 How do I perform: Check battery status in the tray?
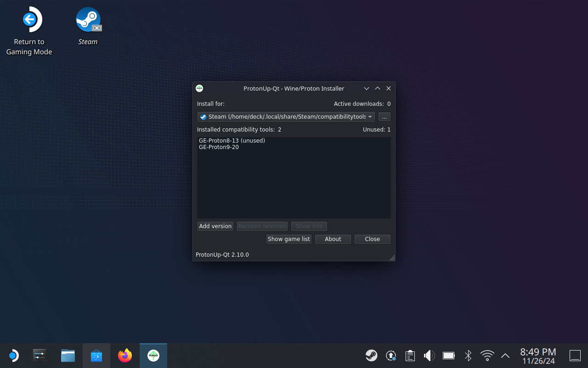449,356
